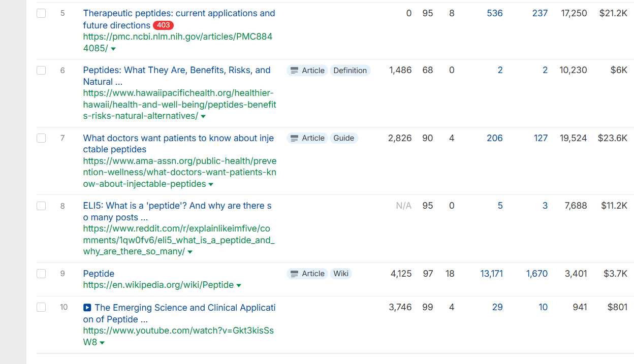
Task: Tick the checkbox for row 6
Action: pyautogui.click(x=41, y=70)
